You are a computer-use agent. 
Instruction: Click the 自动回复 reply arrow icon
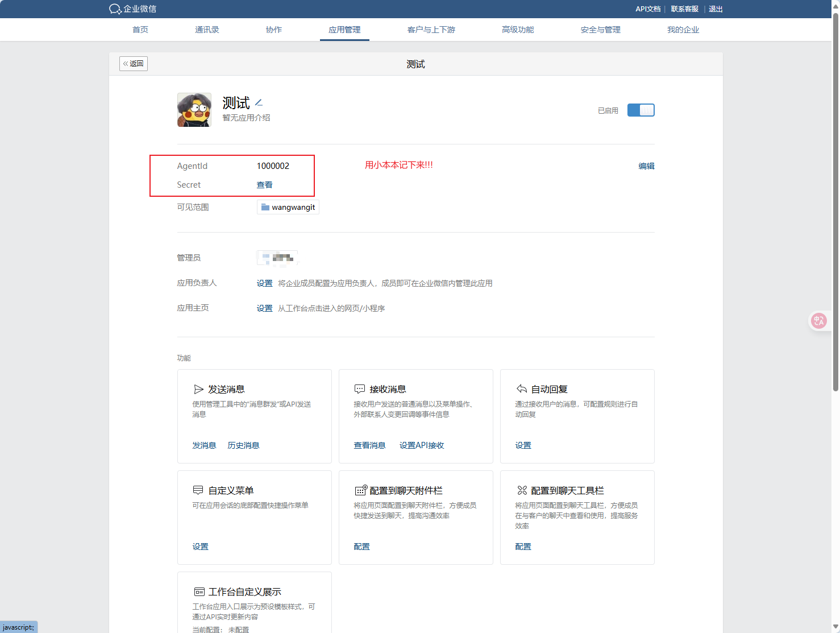[x=521, y=389]
